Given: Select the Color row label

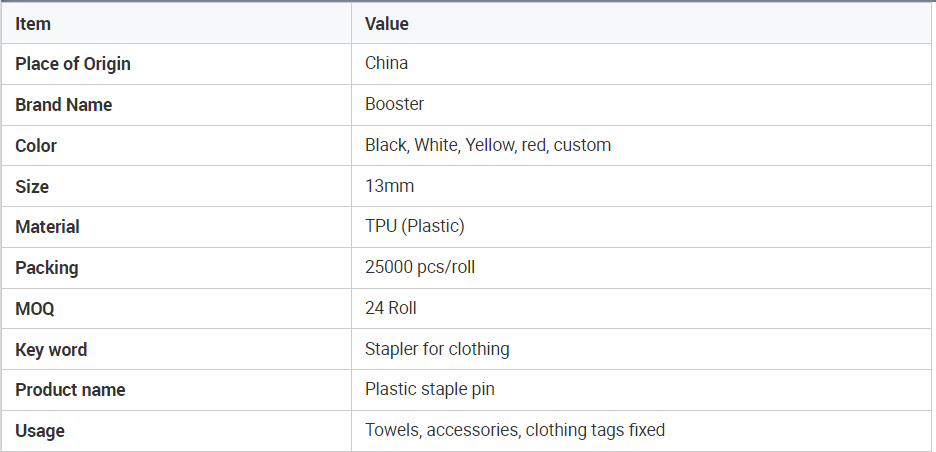Looking at the screenshot, I should tap(36, 146).
